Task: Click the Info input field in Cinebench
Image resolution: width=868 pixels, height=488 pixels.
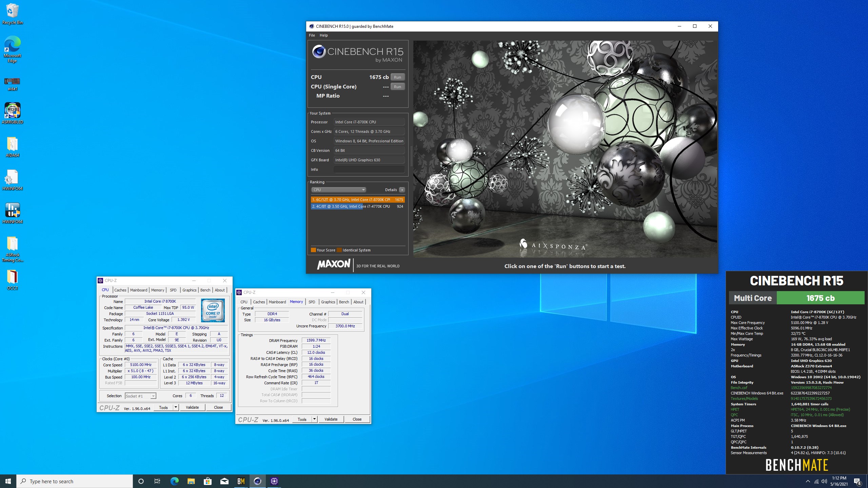Action: [369, 169]
